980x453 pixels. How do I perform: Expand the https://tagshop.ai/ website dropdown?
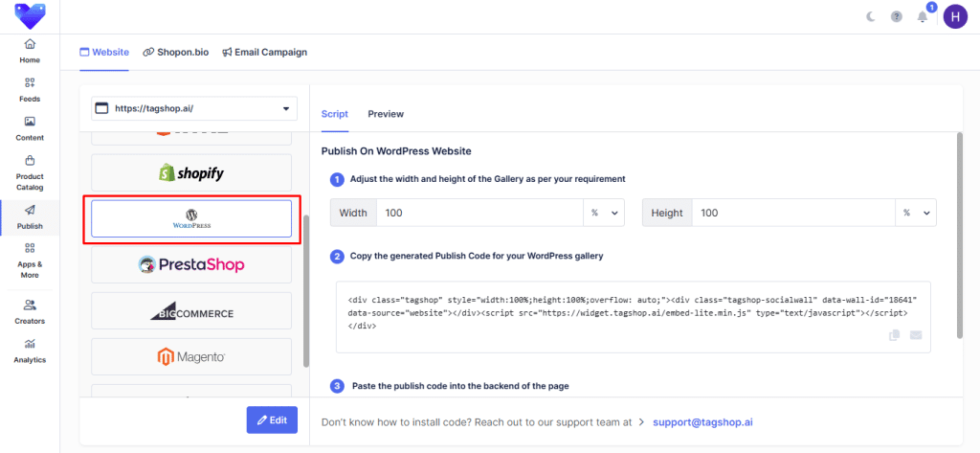194,109
